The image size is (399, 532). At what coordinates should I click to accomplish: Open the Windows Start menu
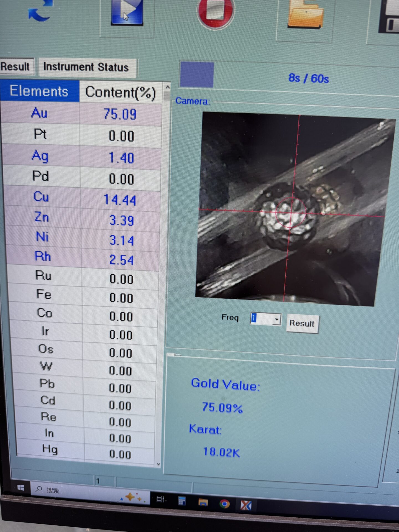pyautogui.click(x=21, y=488)
